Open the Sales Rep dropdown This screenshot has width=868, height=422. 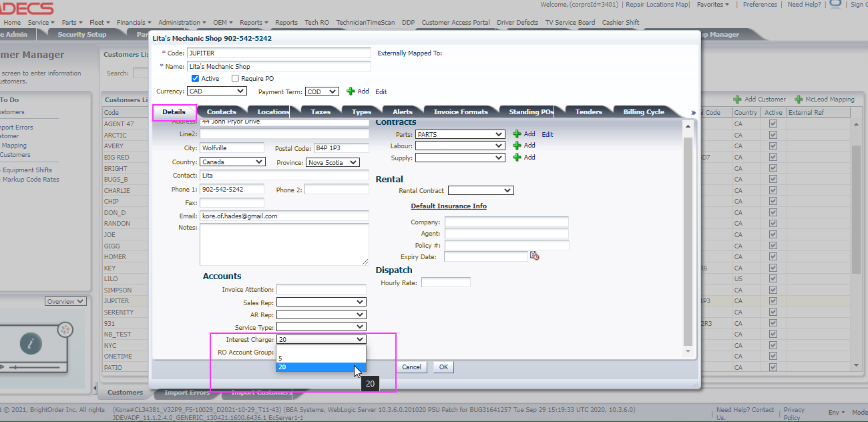[x=321, y=302]
